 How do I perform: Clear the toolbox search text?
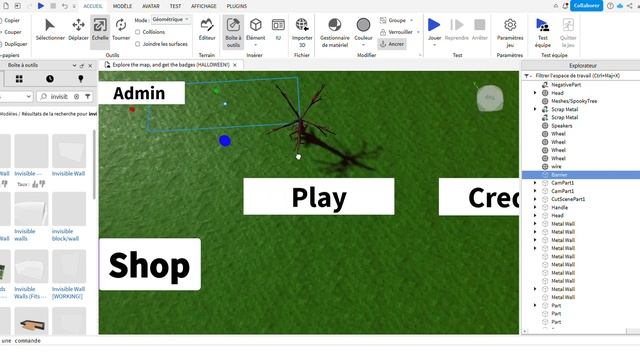click(76, 97)
